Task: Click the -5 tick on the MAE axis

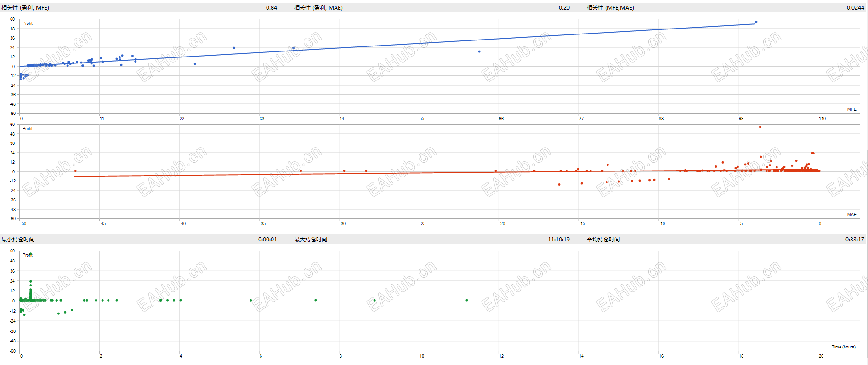Action: tap(741, 224)
